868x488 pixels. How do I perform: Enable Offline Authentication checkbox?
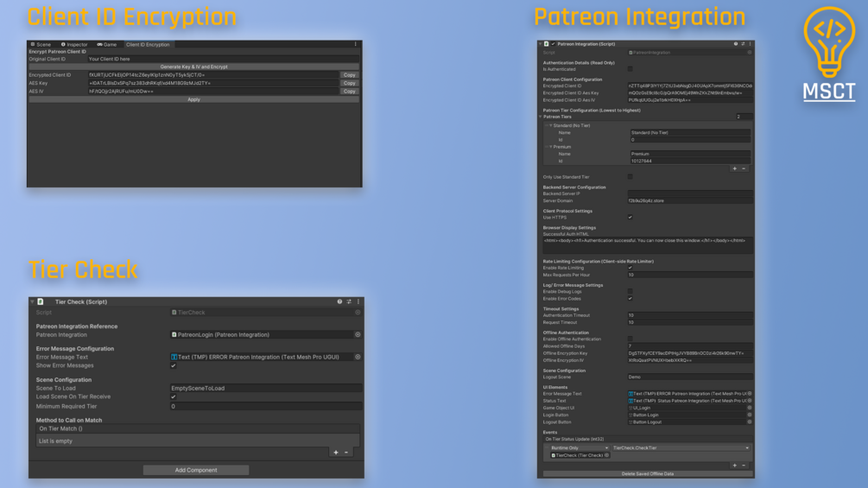tap(630, 339)
